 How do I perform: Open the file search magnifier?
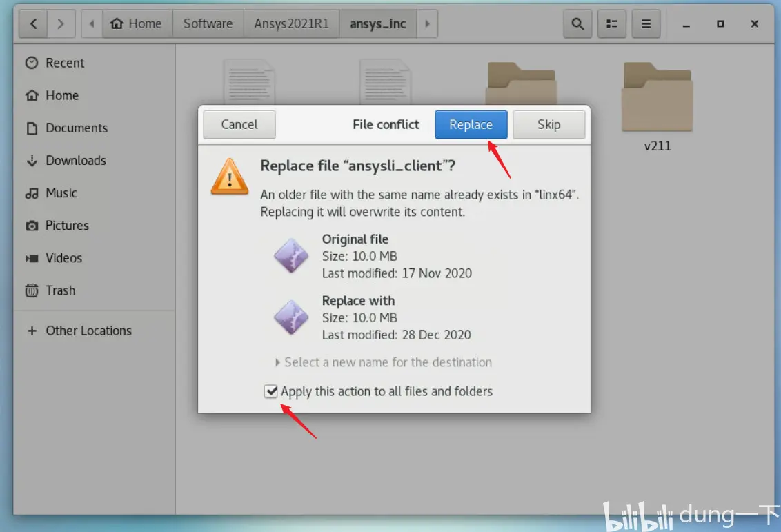(x=577, y=23)
